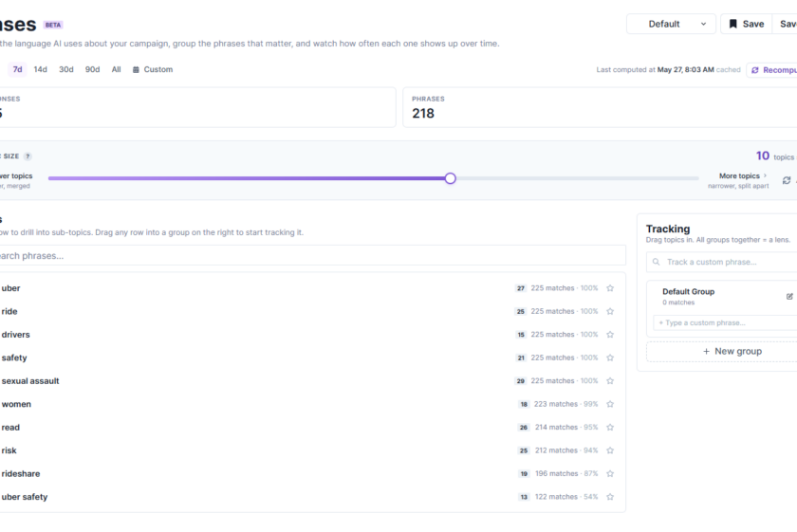Click sub-topic count badge 15 on drivers
Viewport: 797px width, 532px height.
(521, 335)
